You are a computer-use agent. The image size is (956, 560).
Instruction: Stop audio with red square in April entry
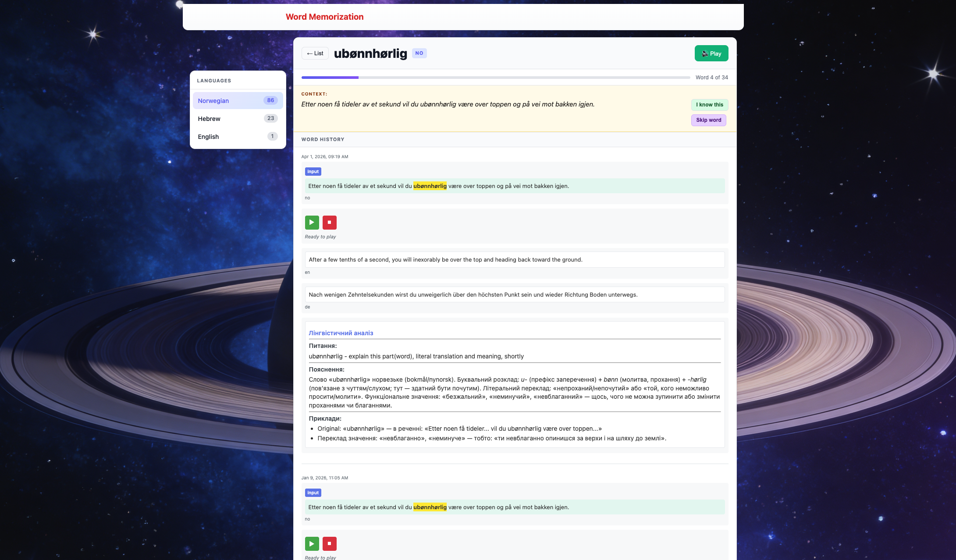[330, 223]
